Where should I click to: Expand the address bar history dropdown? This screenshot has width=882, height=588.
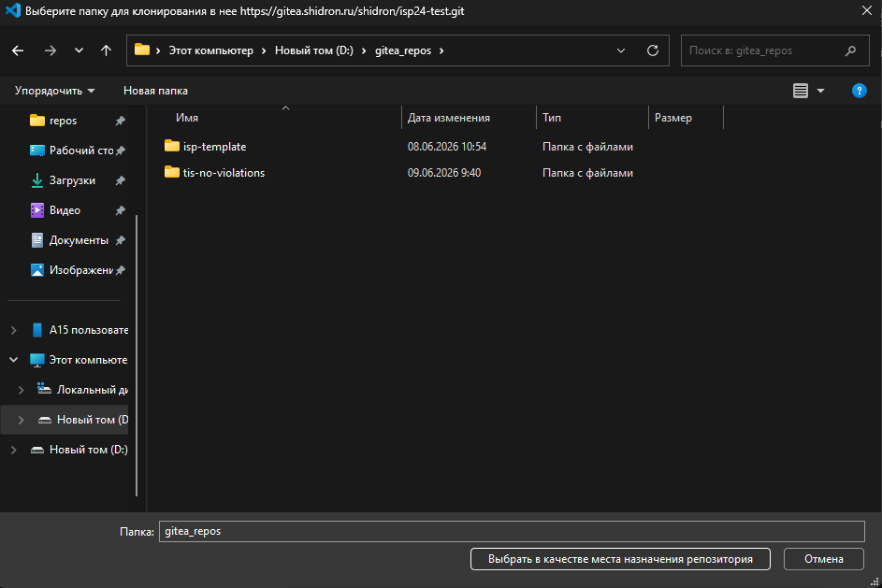click(621, 50)
